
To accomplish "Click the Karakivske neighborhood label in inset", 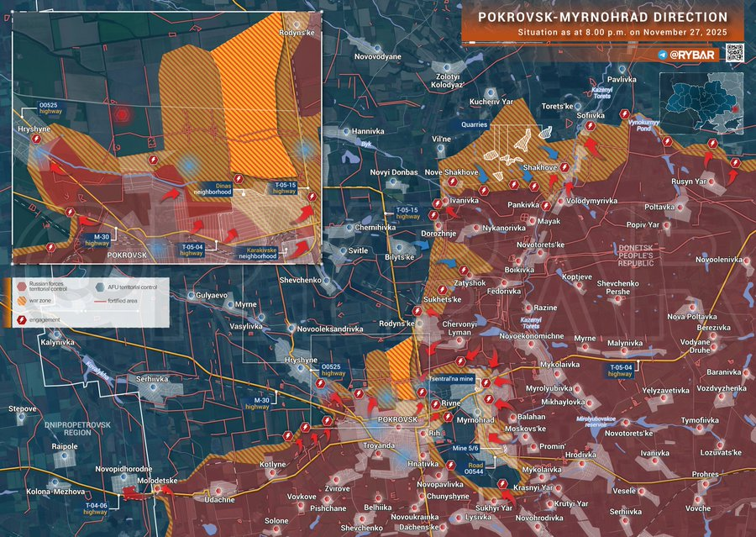I will pyautogui.click(x=258, y=253).
